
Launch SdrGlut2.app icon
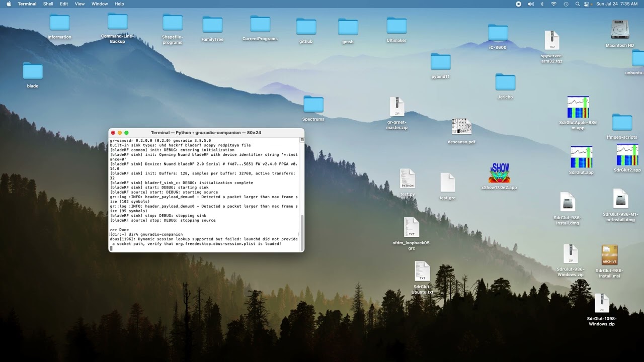627,155
